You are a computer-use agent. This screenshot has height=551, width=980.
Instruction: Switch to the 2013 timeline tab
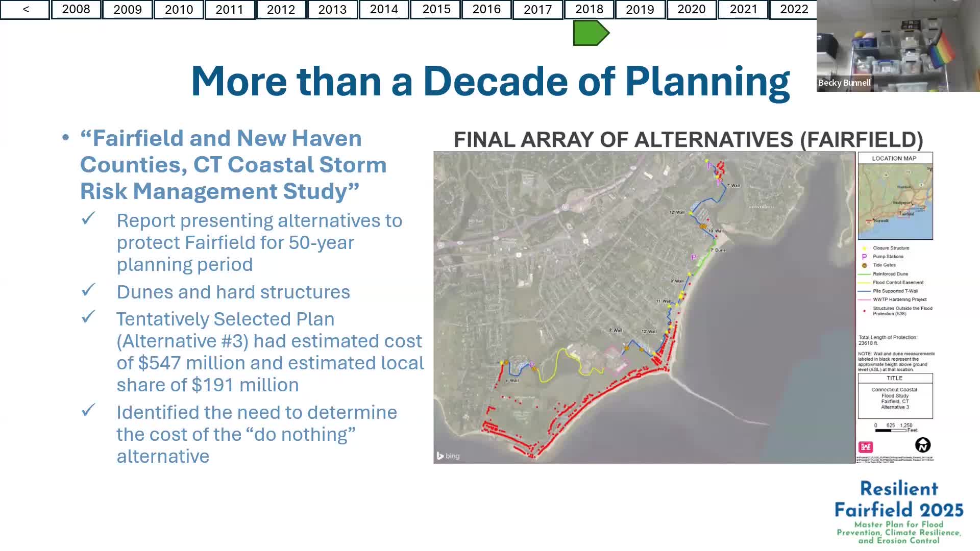(332, 9)
